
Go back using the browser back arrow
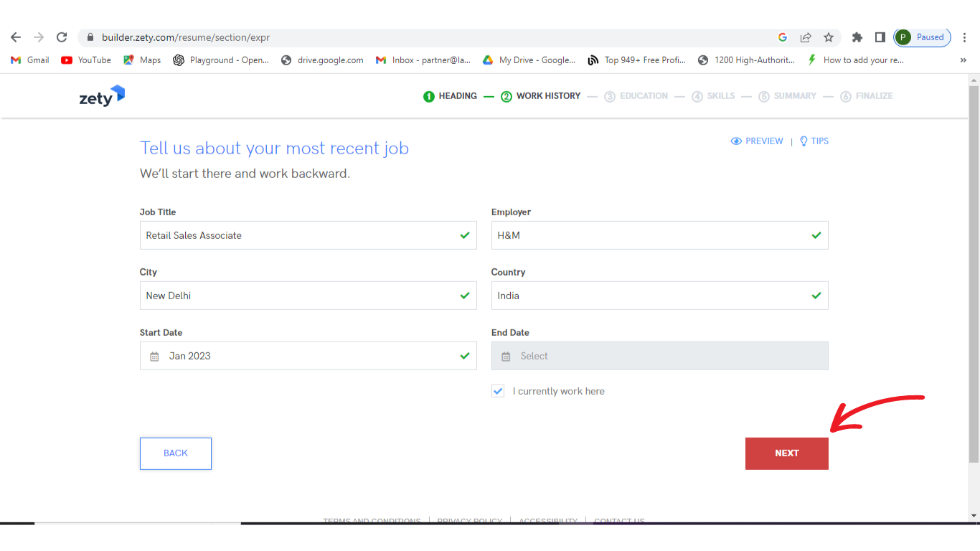click(x=16, y=37)
